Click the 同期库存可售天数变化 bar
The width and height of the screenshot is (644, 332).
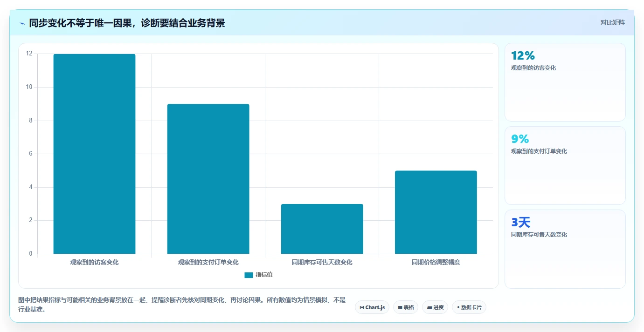[x=322, y=229]
